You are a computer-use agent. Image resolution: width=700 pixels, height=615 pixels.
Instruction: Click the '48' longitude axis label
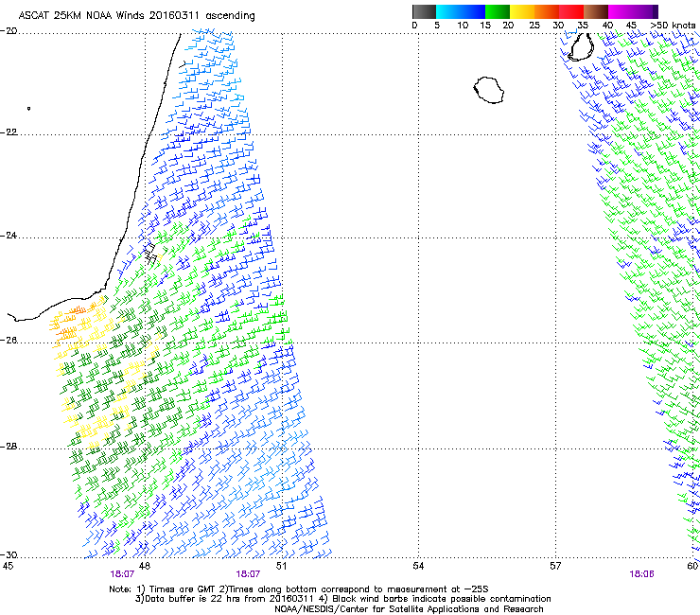click(x=144, y=566)
